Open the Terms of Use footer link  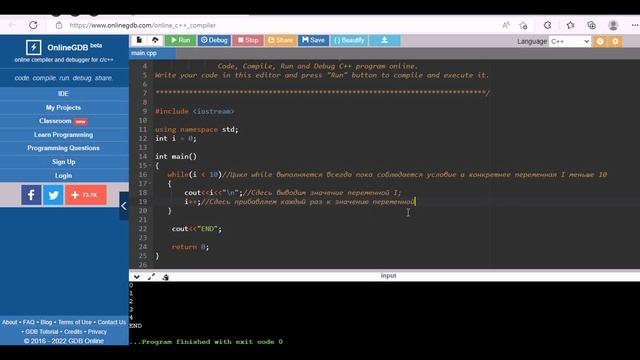75,322
